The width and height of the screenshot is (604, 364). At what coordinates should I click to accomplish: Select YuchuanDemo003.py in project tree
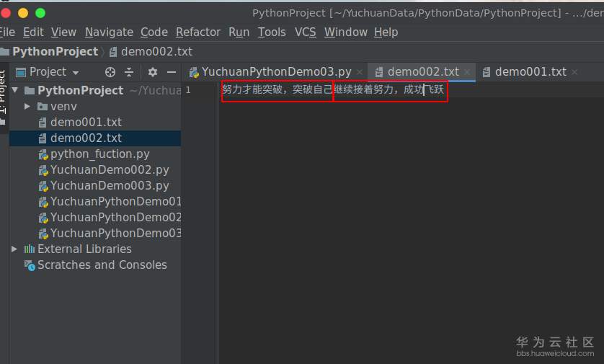point(110,186)
